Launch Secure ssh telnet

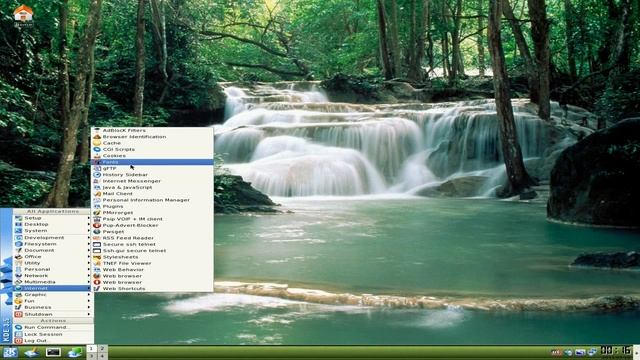[x=152, y=244]
